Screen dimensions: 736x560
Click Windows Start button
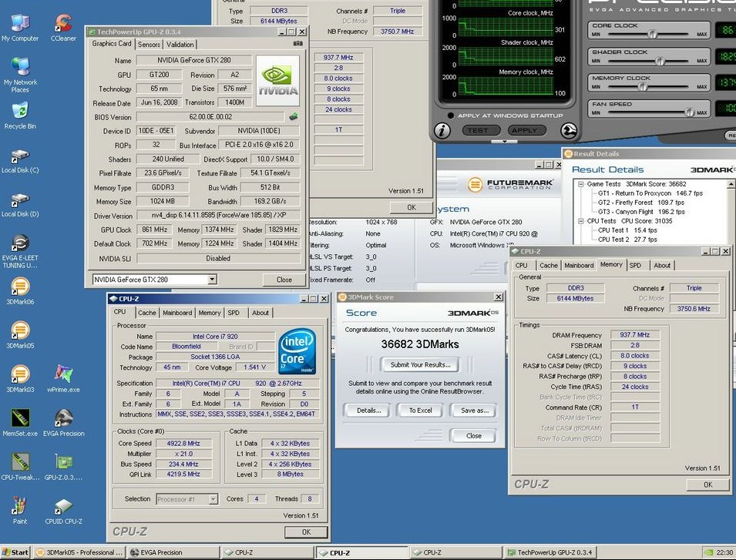click(x=15, y=552)
